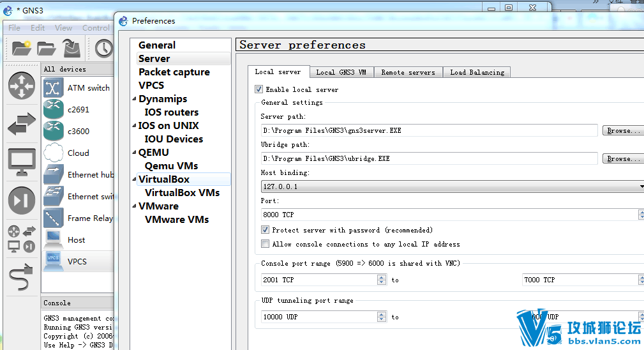Select the Host device icon

(54, 240)
